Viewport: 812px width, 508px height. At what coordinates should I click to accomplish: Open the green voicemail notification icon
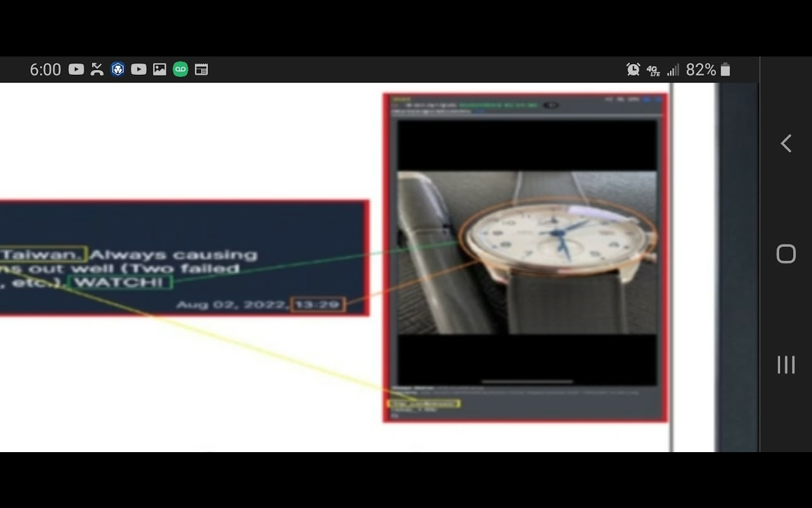coord(181,69)
